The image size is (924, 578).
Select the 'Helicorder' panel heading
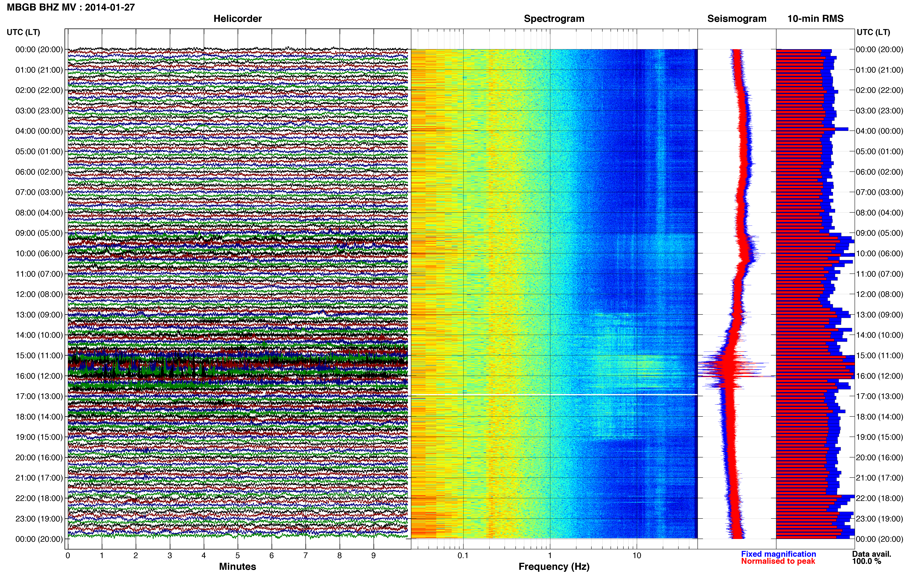tap(238, 19)
